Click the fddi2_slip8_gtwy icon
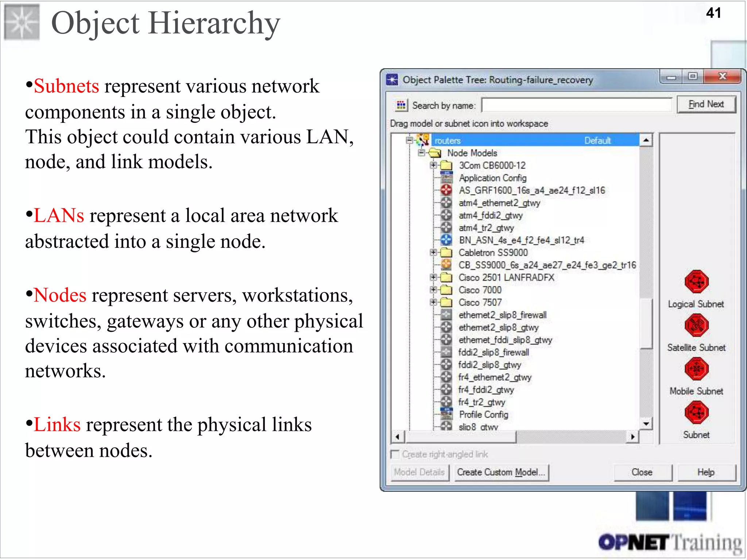747x560 pixels. coord(446,365)
